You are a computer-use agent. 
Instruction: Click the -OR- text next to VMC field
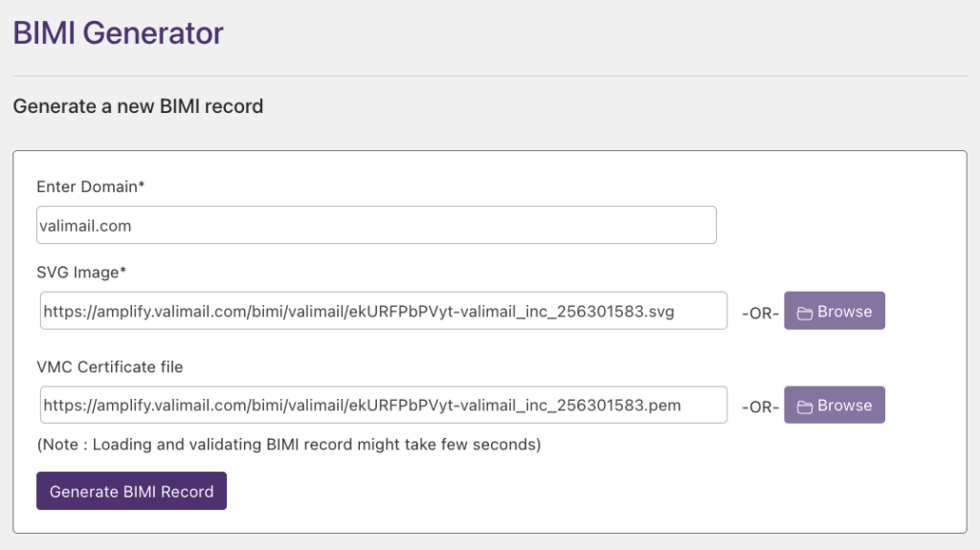click(x=760, y=407)
